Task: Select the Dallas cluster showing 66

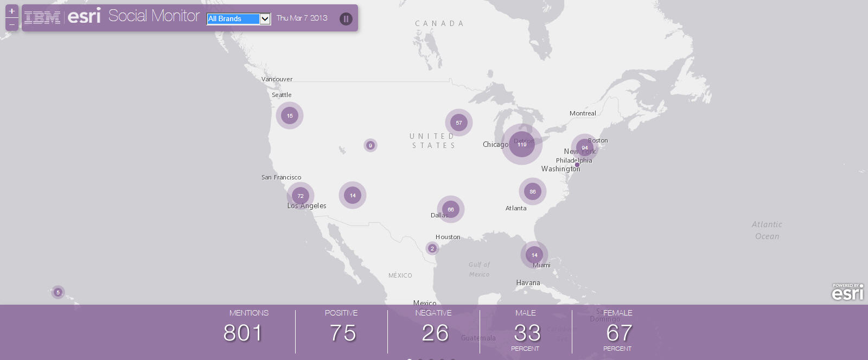Action: click(x=451, y=209)
